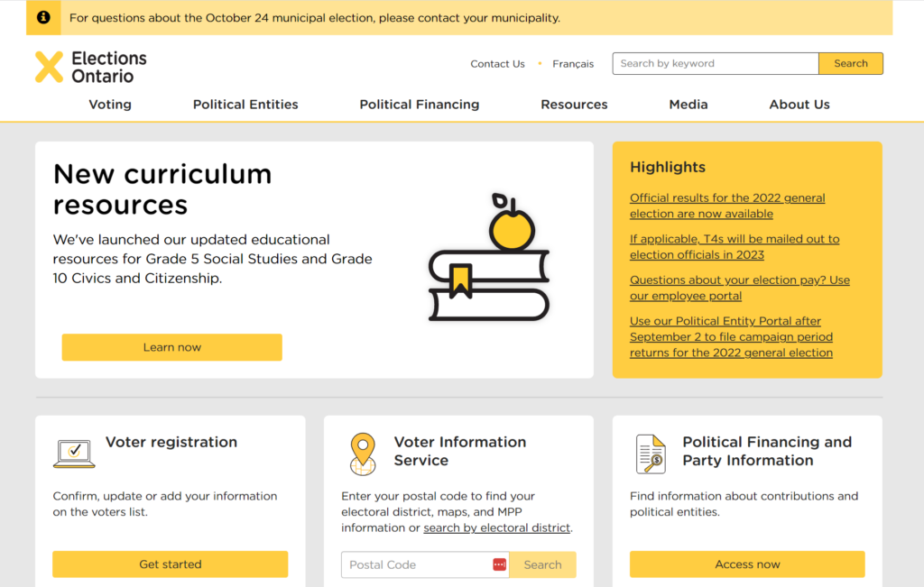The width and height of the screenshot is (924, 587).
Task: Click the Elections Ontario wordmark text
Action: tap(109, 67)
